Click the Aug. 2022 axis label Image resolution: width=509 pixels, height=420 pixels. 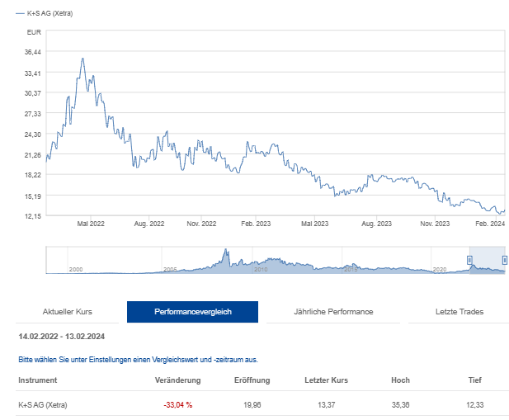[x=149, y=224]
